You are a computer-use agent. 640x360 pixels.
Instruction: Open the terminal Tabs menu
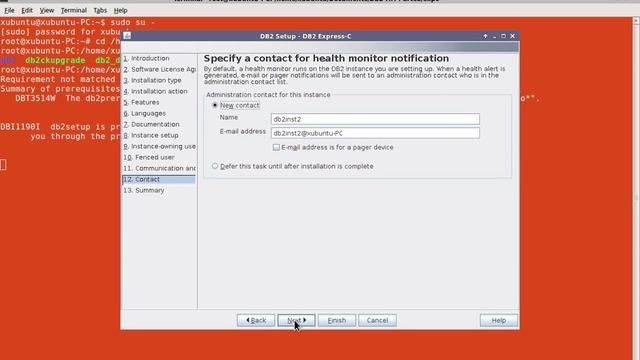100,10
